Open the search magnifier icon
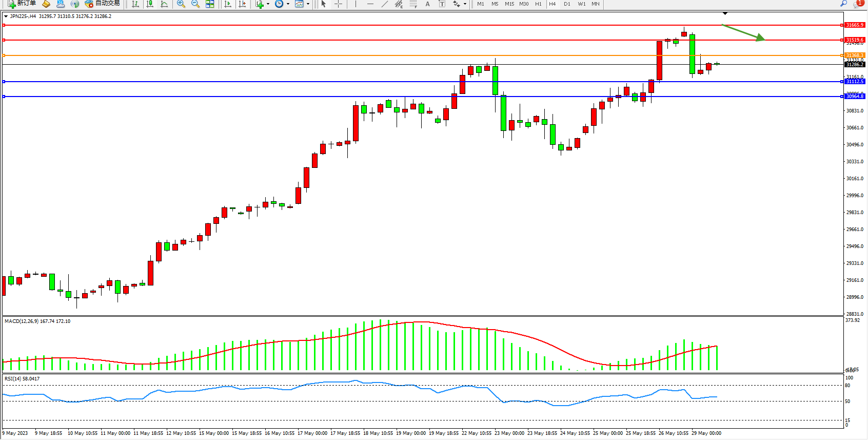 [843, 4]
